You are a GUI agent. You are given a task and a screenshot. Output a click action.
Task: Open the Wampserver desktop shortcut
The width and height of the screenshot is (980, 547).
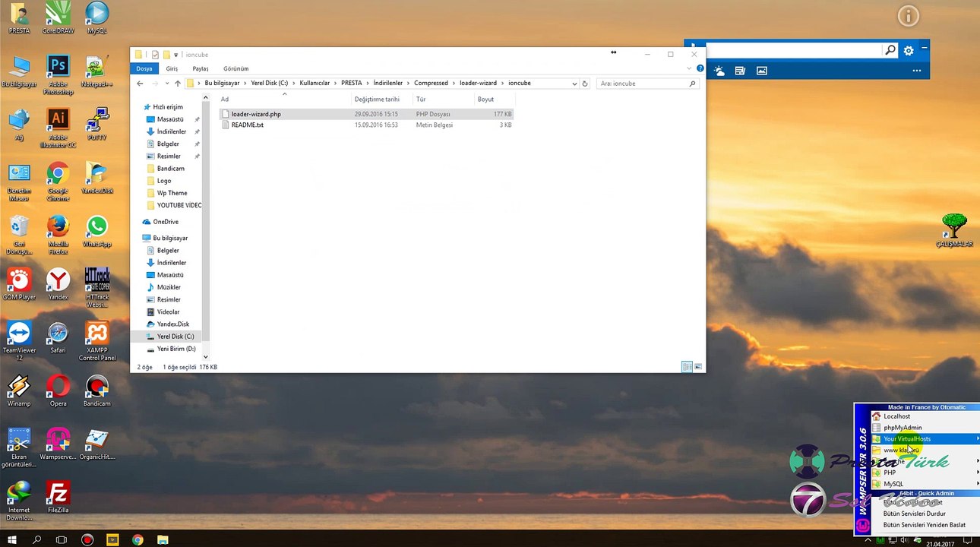(x=58, y=444)
